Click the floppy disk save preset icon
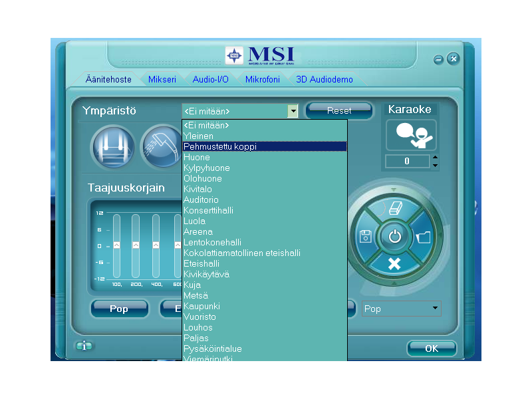Image resolution: width=532 pixels, height=399 pixels. pos(366,236)
